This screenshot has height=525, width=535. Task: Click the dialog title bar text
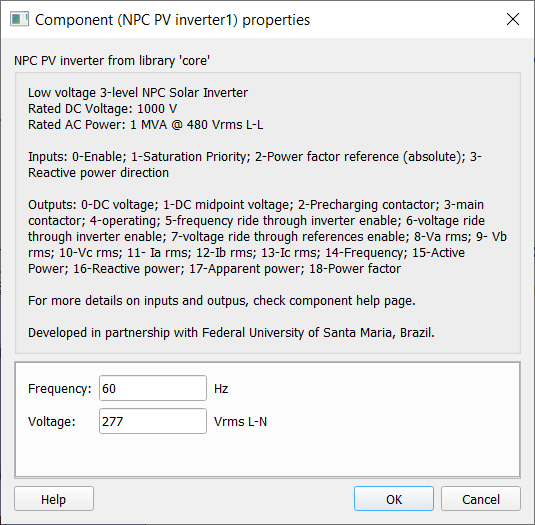[173, 19]
